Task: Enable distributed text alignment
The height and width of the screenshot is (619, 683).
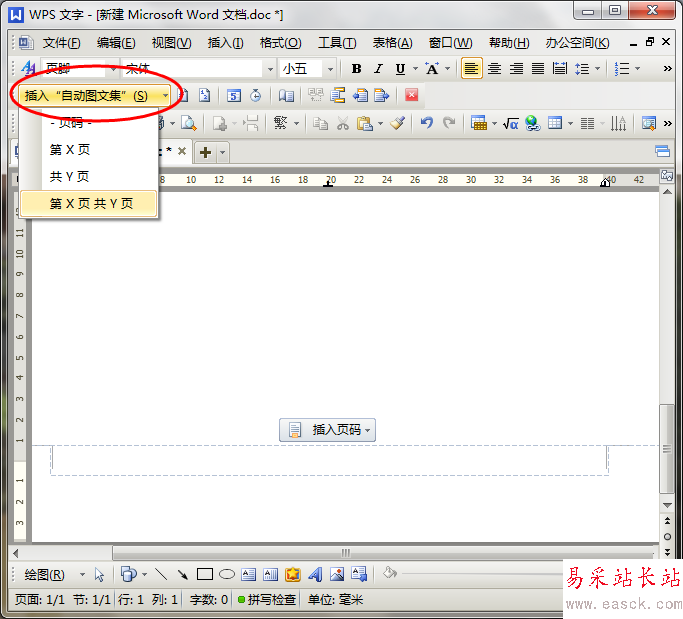Action: click(x=560, y=69)
